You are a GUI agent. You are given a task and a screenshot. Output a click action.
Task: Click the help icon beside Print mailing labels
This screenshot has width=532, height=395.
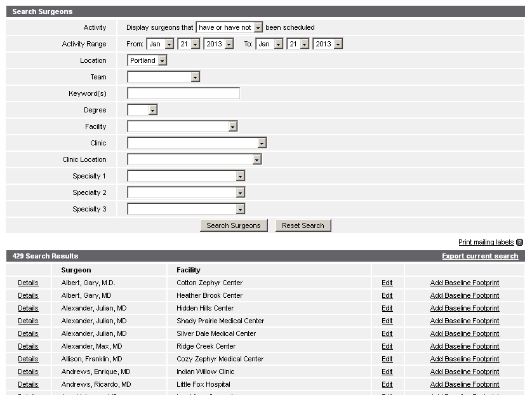pyautogui.click(x=519, y=243)
